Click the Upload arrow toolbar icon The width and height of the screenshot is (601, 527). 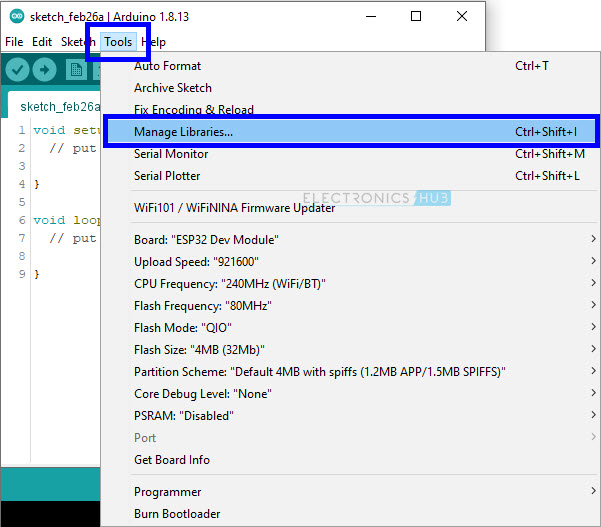click(x=45, y=70)
